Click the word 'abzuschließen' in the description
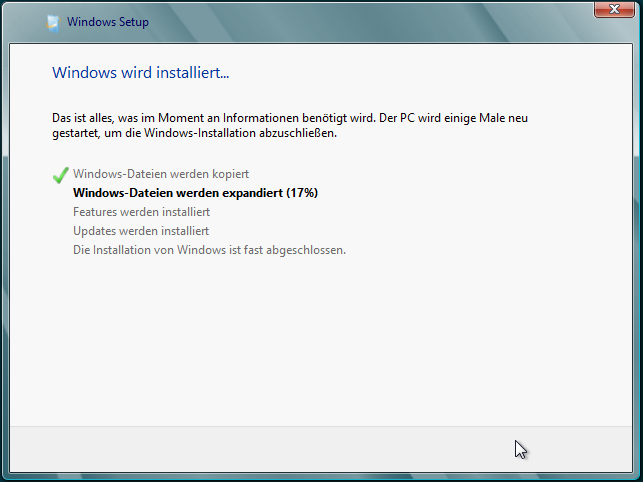Screen dimensions: 643x482 (x=301, y=134)
